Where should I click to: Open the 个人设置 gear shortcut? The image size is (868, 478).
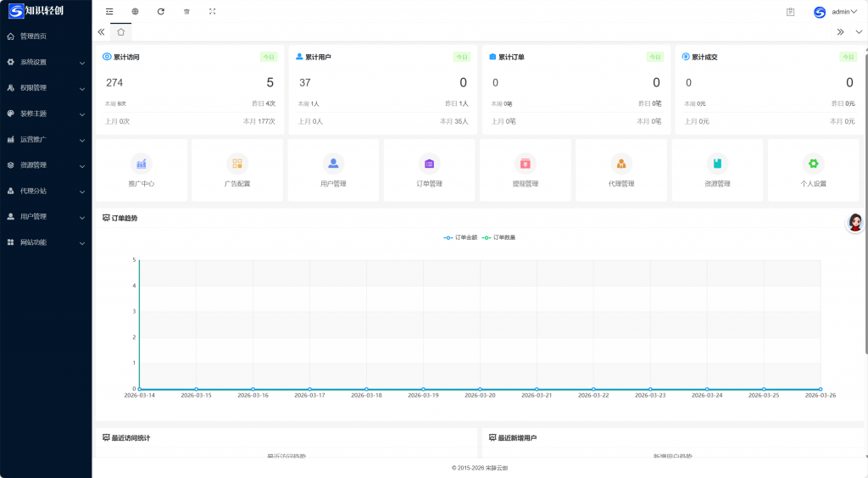coord(813,164)
